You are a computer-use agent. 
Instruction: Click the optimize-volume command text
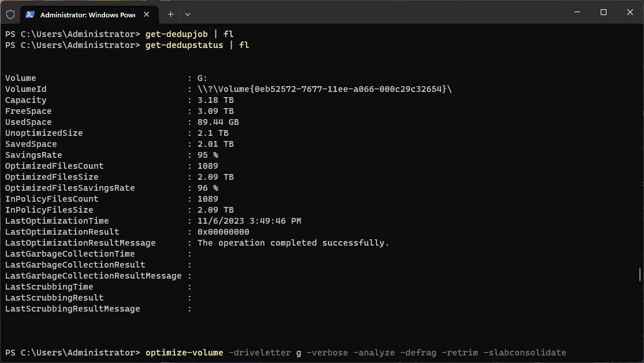tap(184, 353)
